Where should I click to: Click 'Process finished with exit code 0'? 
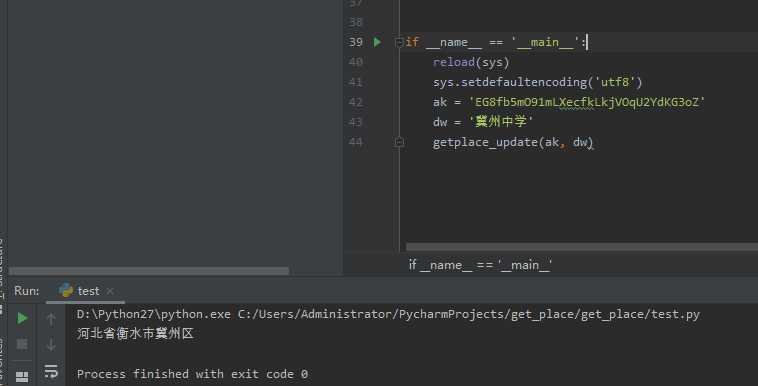[192, 374]
